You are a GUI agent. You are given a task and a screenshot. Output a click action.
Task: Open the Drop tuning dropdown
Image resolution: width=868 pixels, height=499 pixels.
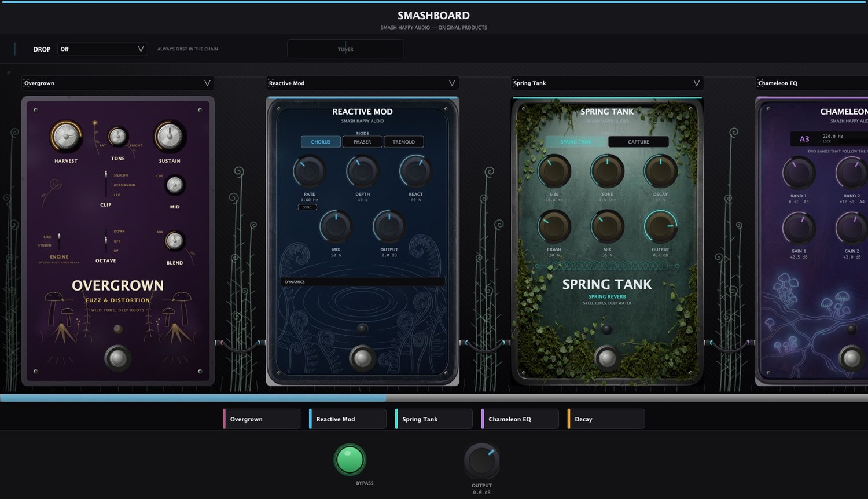pyautogui.click(x=102, y=49)
